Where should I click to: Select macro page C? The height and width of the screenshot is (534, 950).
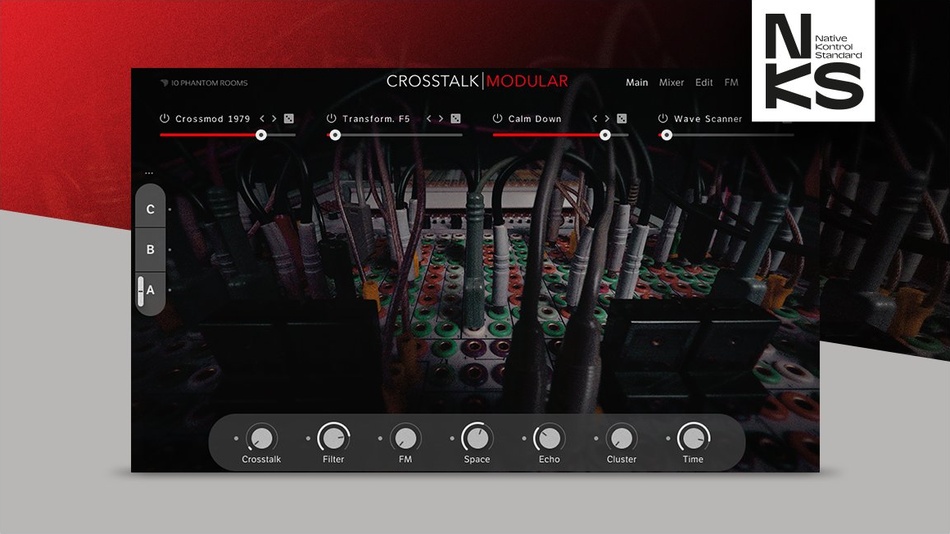click(150, 210)
